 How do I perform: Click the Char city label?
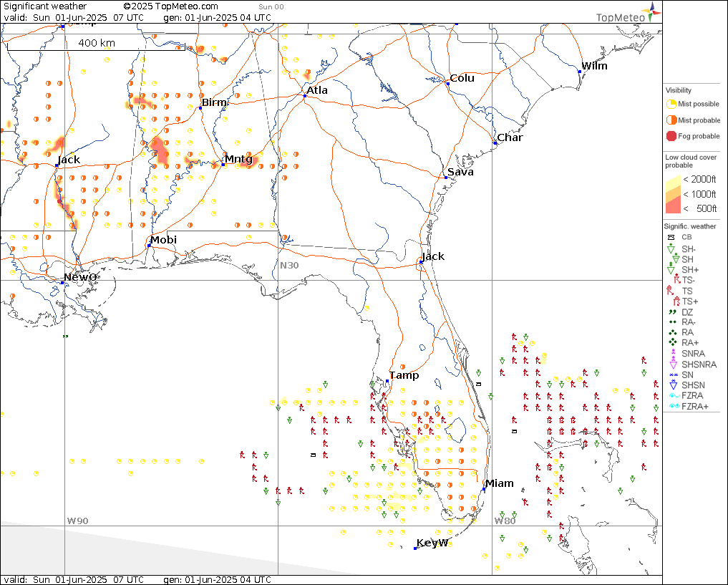point(510,137)
